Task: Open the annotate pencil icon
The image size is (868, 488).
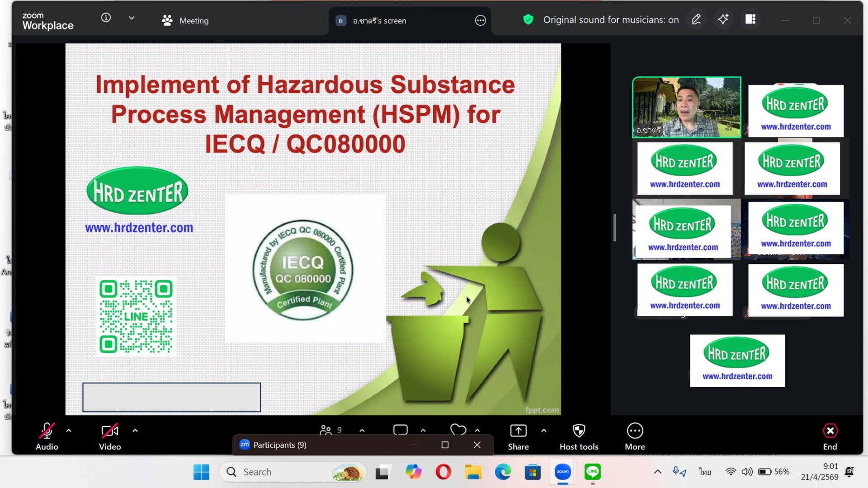Action: click(x=696, y=19)
